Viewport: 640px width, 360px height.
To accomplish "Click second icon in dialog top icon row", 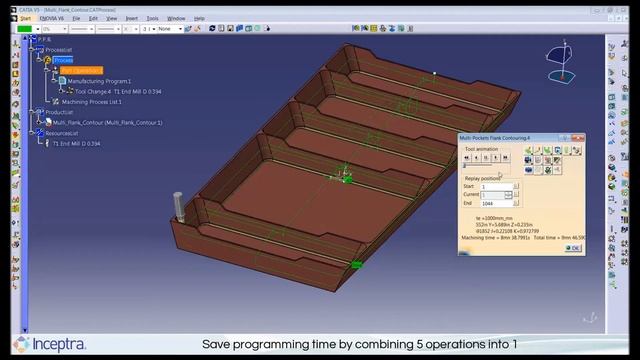I will [538, 150].
